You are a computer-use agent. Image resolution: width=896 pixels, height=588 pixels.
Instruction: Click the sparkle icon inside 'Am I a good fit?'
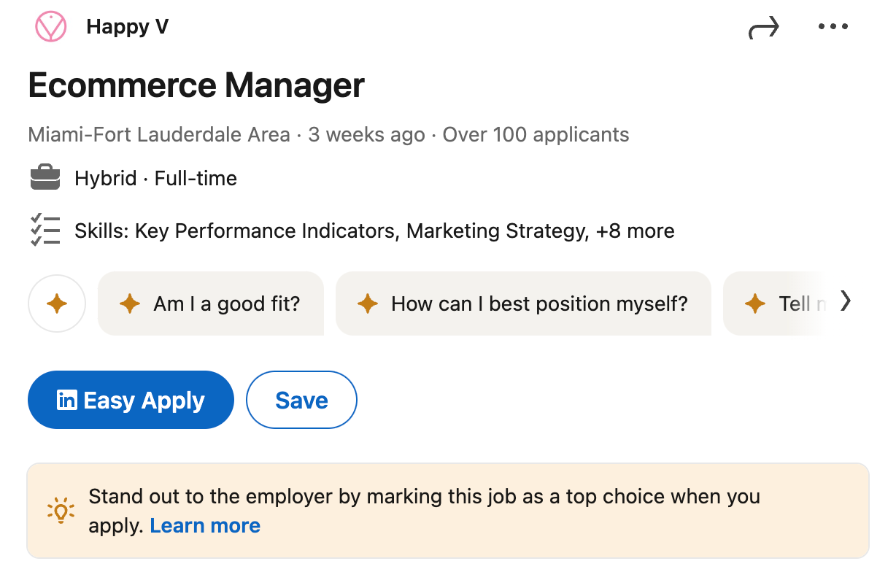point(129,303)
